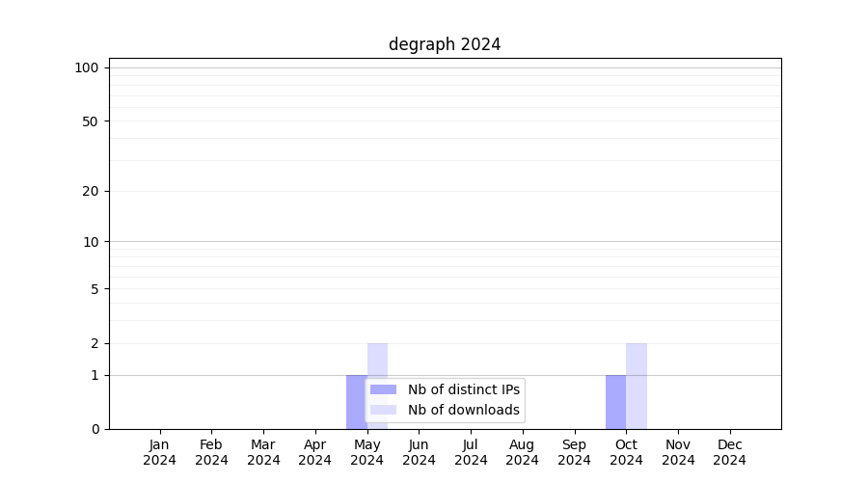The height and width of the screenshot is (482, 868).
Task: Click the y-axis tick label "5"
Action: pos(95,289)
